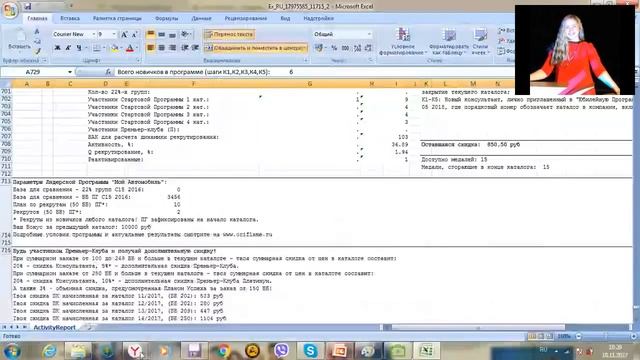Apply the percent style format
Screen dimensions: 640x360
pos(334,48)
